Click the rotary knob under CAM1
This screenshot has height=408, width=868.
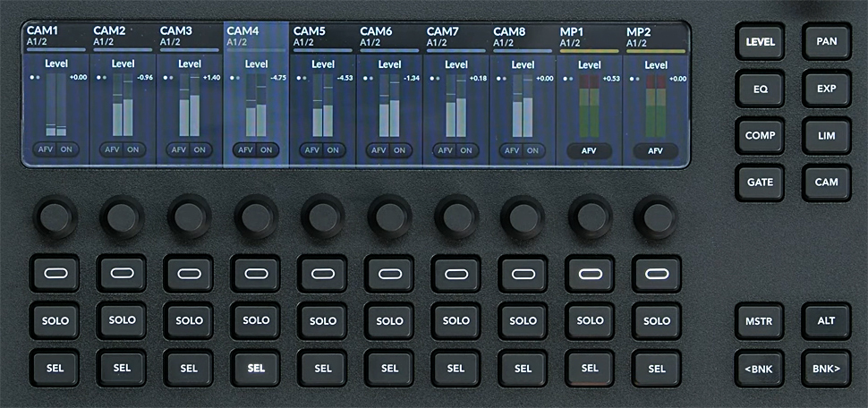[x=55, y=217]
